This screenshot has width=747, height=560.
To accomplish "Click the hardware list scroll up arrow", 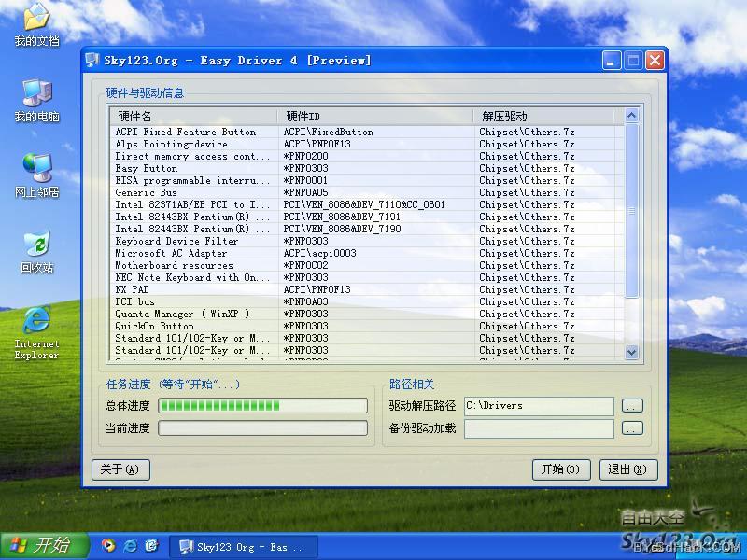I will [x=632, y=116].
